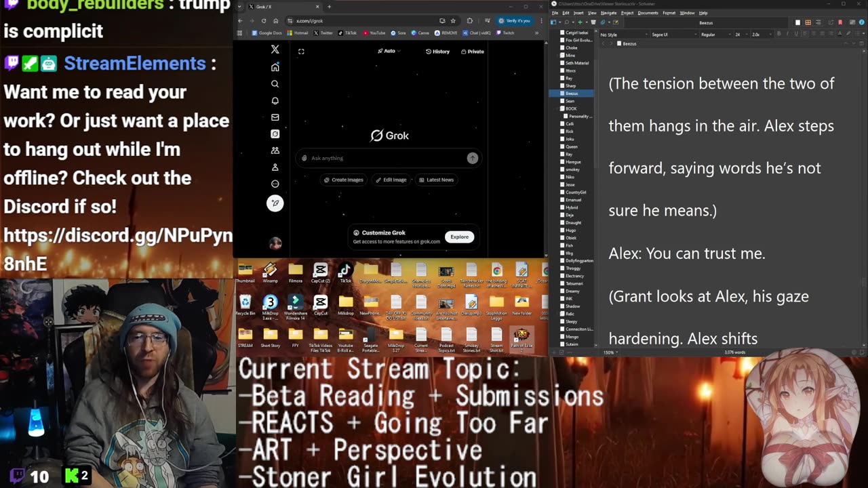Image resolution: width=868 pixels, height=488 pixels.
Task: Reload the Grok page in Chrome
Action: [x=264, y=21]
